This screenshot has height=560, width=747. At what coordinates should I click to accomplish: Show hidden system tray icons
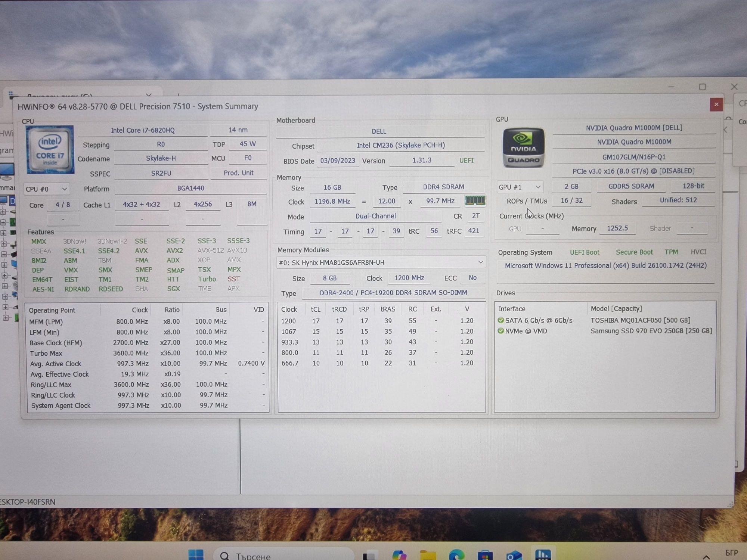click(706, 557)
